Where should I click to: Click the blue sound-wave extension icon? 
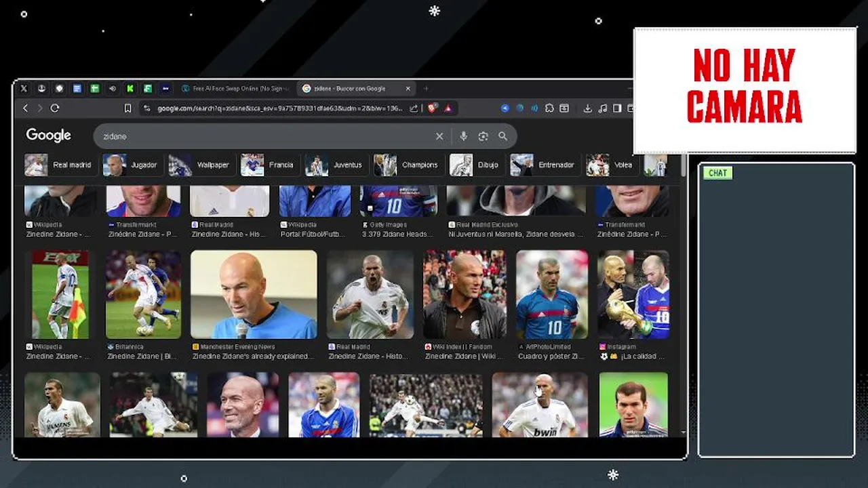(x=534, y=108)
